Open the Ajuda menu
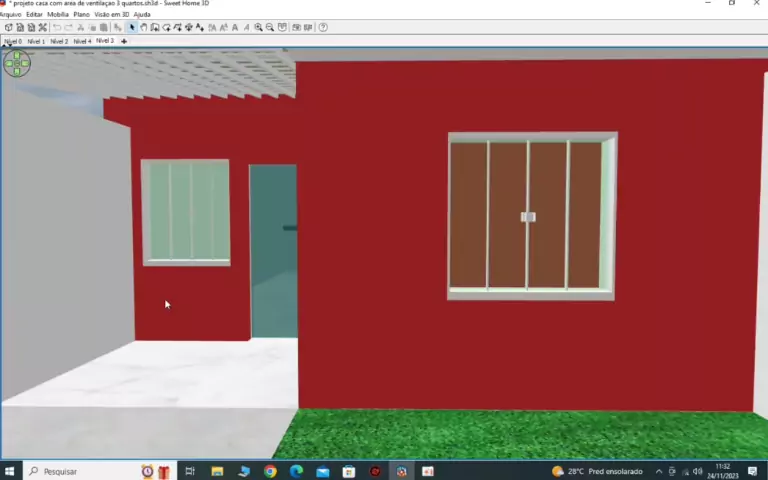The width and height of the screenshot is (768, 480). click(x=142, y=15)
